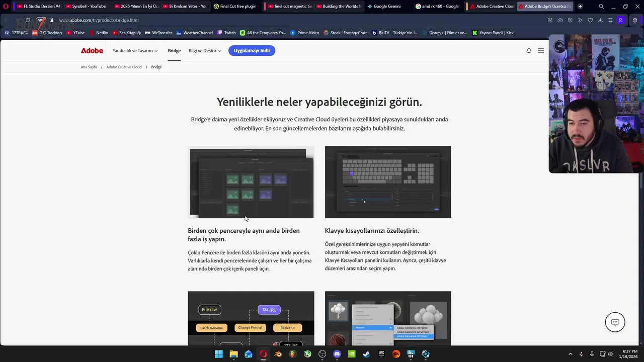Image resolution: width=644 pixels, height=362 pixels.
Task: Click the keyboard shortcuts feature thumbnail
Action: (x=388, y=182)
